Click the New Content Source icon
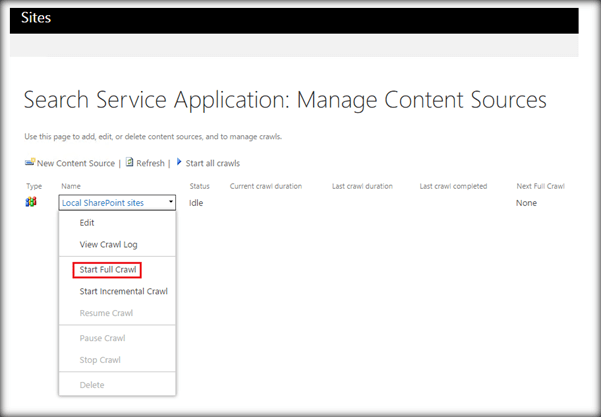Image resolution: width=601 pixels, height=417 pixels. (29, 162)
